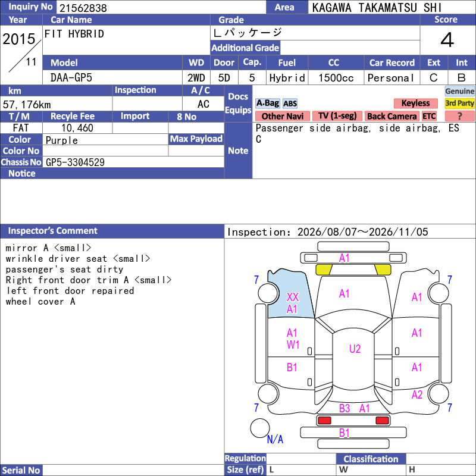Select model code DAA-GP5
Screen dimensions: 476x476
71,78
